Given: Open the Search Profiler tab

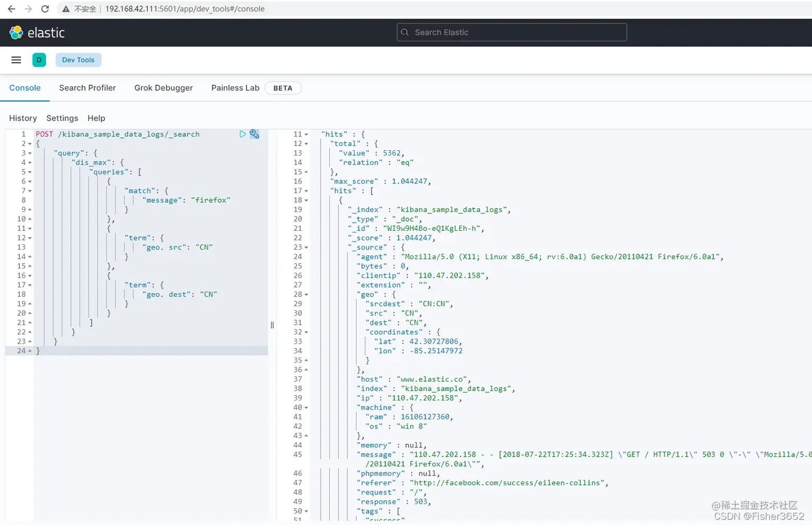Looking at the screenshot, I should pos(88,88).
